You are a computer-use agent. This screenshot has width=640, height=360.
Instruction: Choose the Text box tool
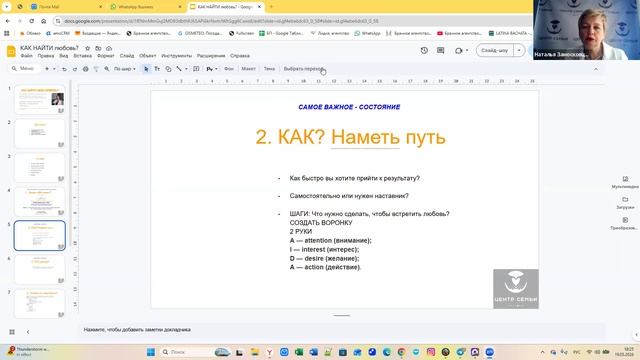click(x=157, y=69)
